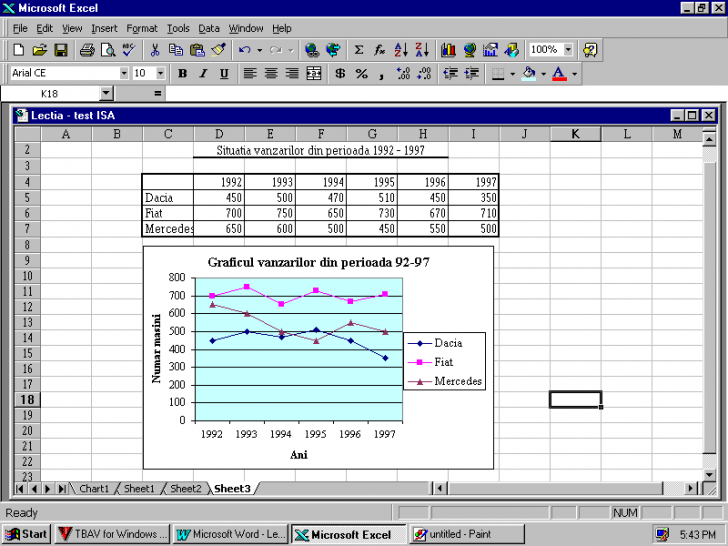
Task: Apply the red Font Color button
Action: pyautogui.click(x=559, y=73)
